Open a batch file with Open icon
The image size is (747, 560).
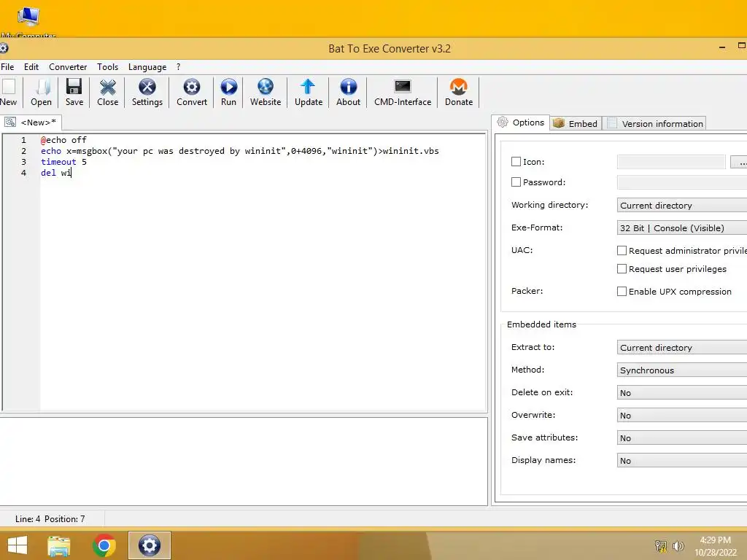coord(42,93)
